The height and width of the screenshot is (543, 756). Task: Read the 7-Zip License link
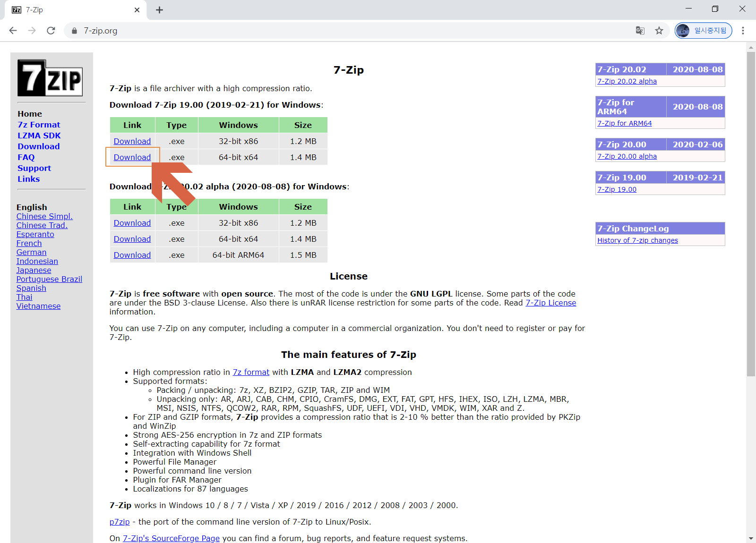[x=551, y=303]
